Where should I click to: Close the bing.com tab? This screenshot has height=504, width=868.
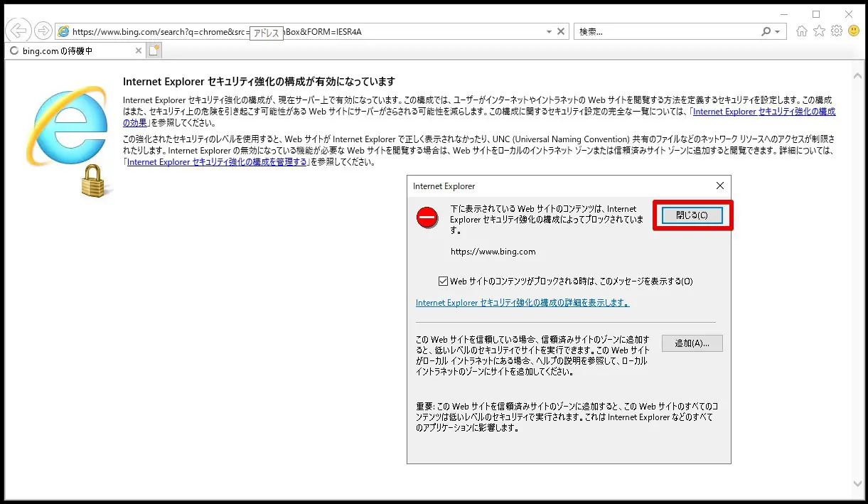click(139, 51)
